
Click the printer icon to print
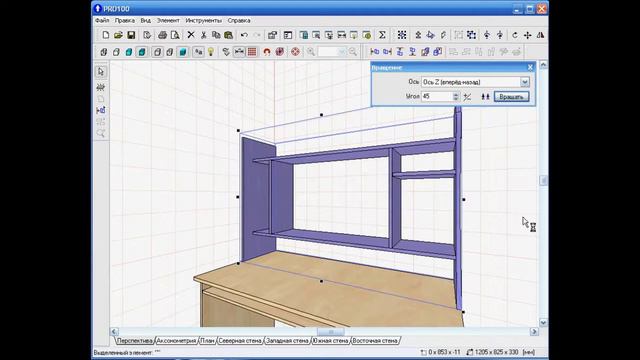[162, 35]
